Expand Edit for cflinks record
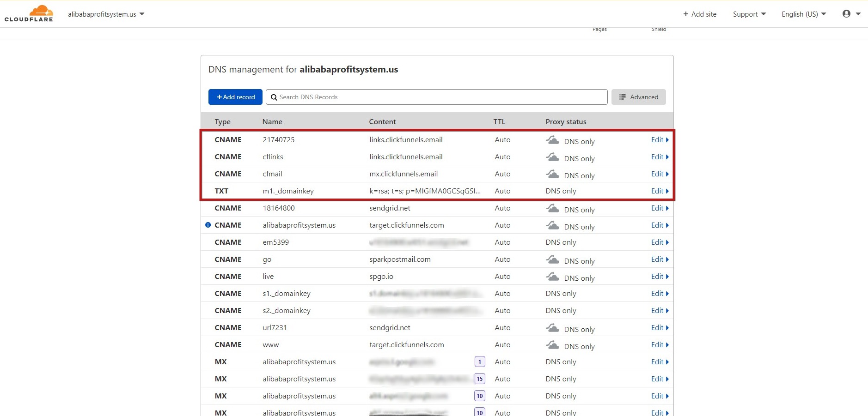Image resolution: width=868 pixels, height=416 pixels. 660,157
